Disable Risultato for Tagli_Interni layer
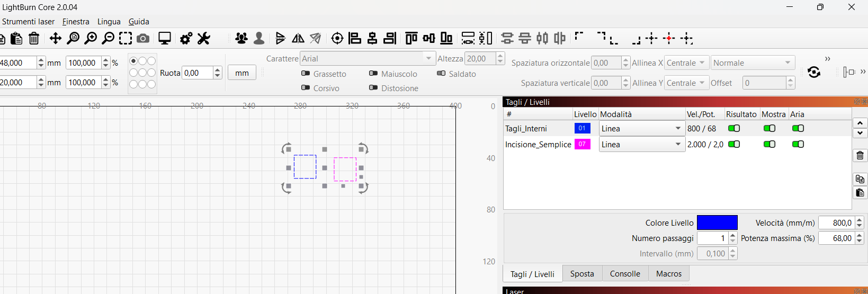This screenshot has height=294, width=868. (734, 128)
